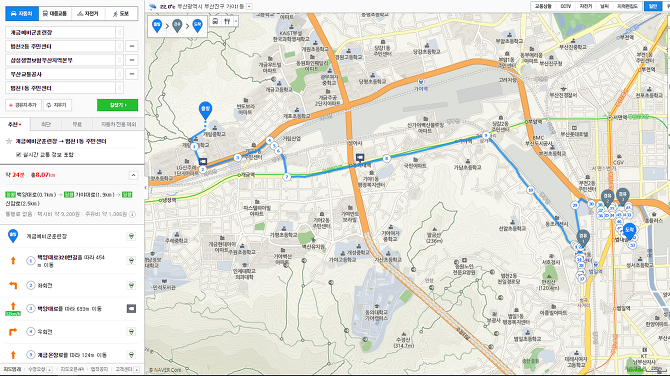Toggle the 날씨 weather map layer
Image resolution: width=670 pixels, height=376 pixels.
(x=604, y=6)
